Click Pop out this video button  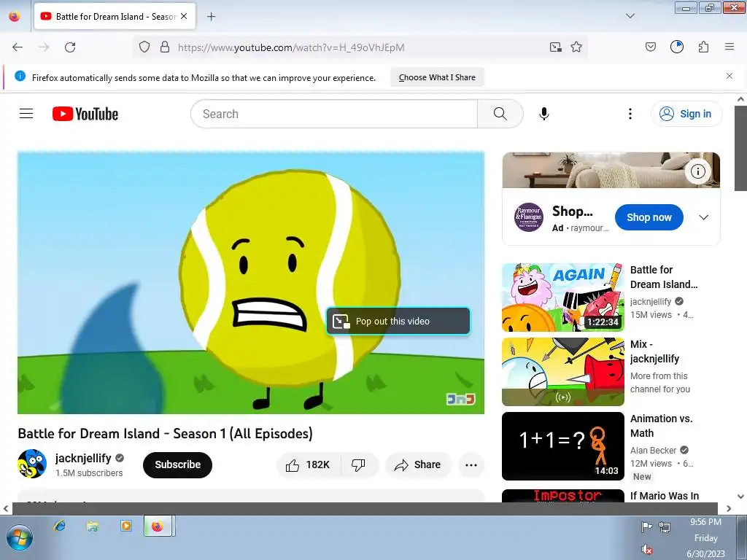pyautogui.click(x=398, y=322)
